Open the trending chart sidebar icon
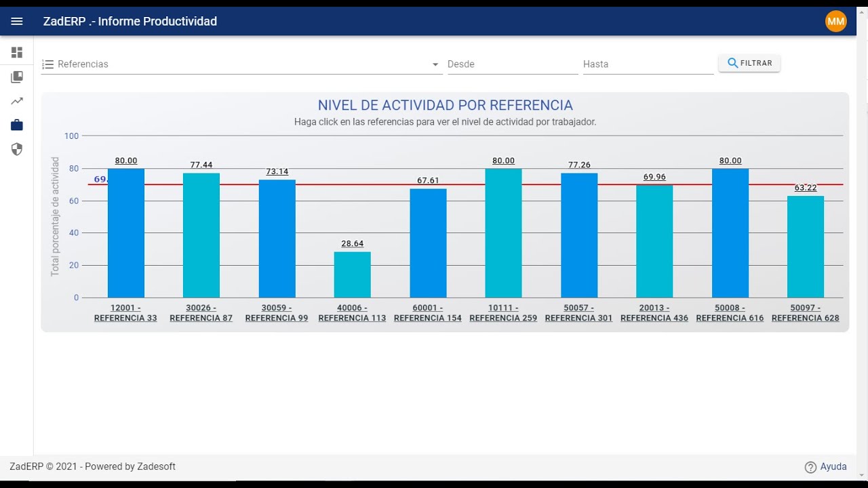 17,101
